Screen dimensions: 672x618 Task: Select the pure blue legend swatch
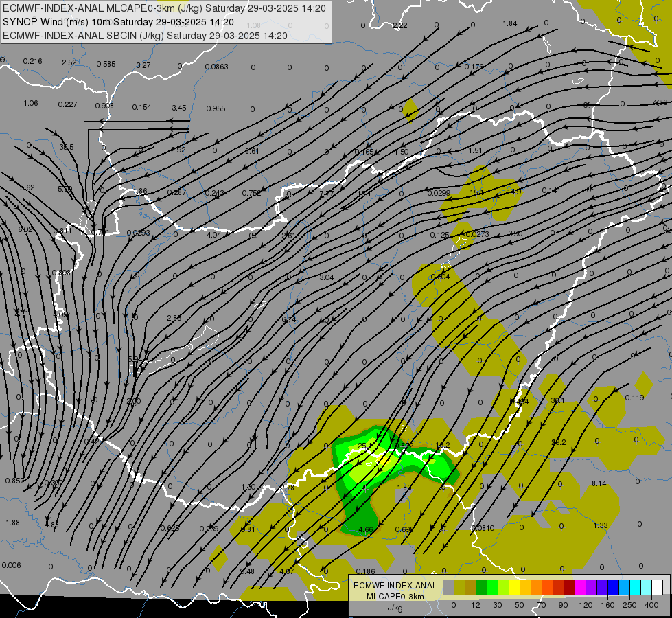613,587
